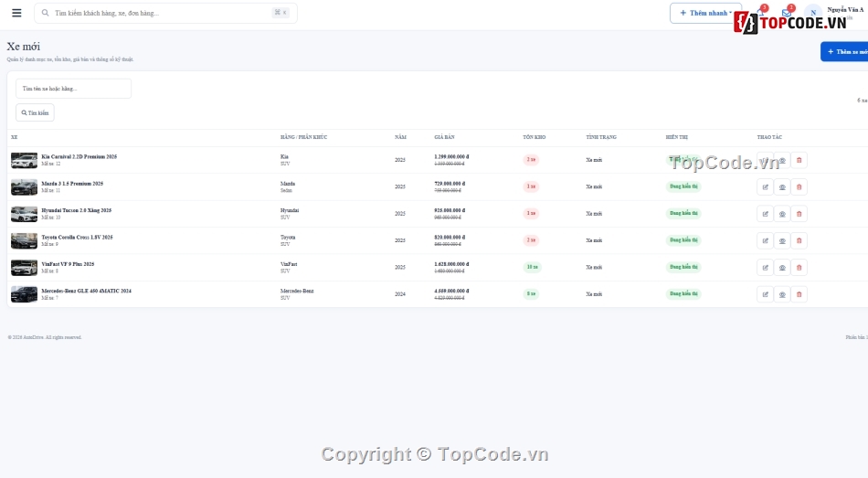
Task: Click the GIÁ BÁN column header
Action: pyautogui.click(x=445, y=137)
